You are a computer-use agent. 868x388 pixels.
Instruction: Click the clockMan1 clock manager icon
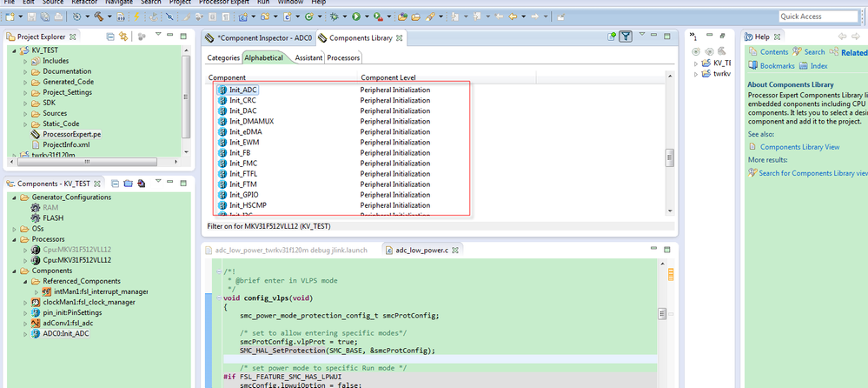[x=36, y=302]
